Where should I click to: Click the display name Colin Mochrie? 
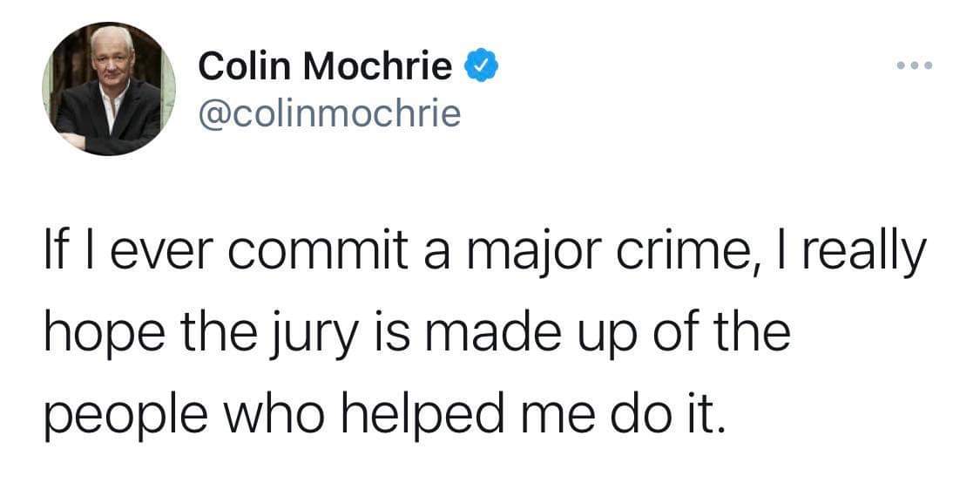coord(326,66)
